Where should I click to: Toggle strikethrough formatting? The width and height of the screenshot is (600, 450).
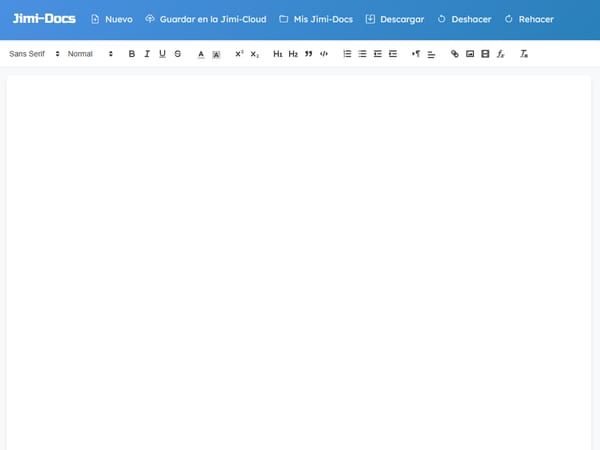178,54
